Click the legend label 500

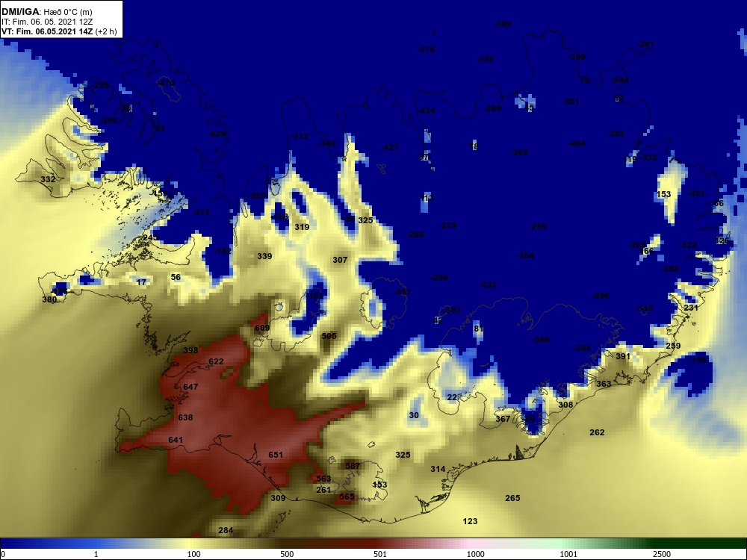[x=287, y=554]
